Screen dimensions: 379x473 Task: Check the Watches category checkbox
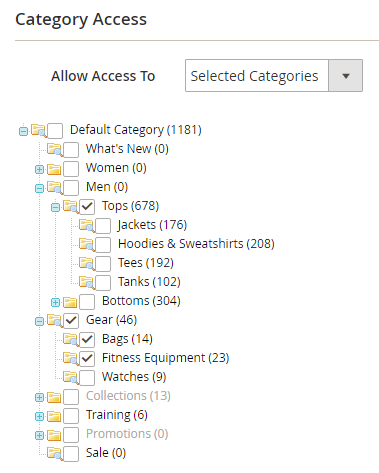[x=87, y=378]
